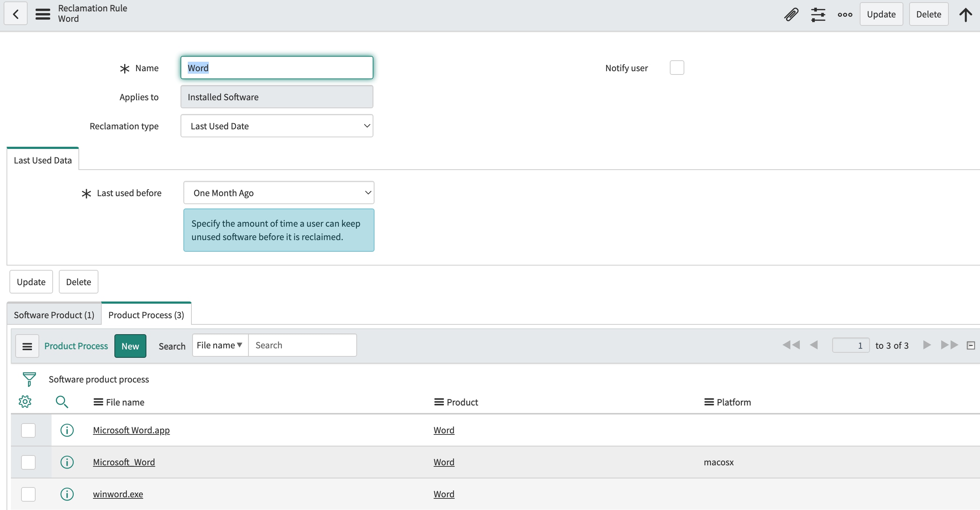Select the winword.exe row checkbox

click(x=28, y=494)
